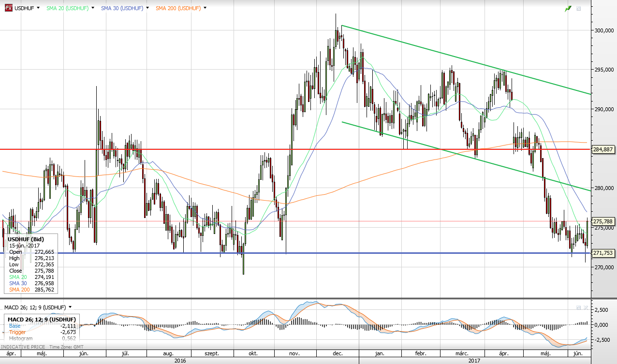The height and width of the screenshot is (364, 617).
Task: Maximize the main price chart panel
Action: (579, 9)
